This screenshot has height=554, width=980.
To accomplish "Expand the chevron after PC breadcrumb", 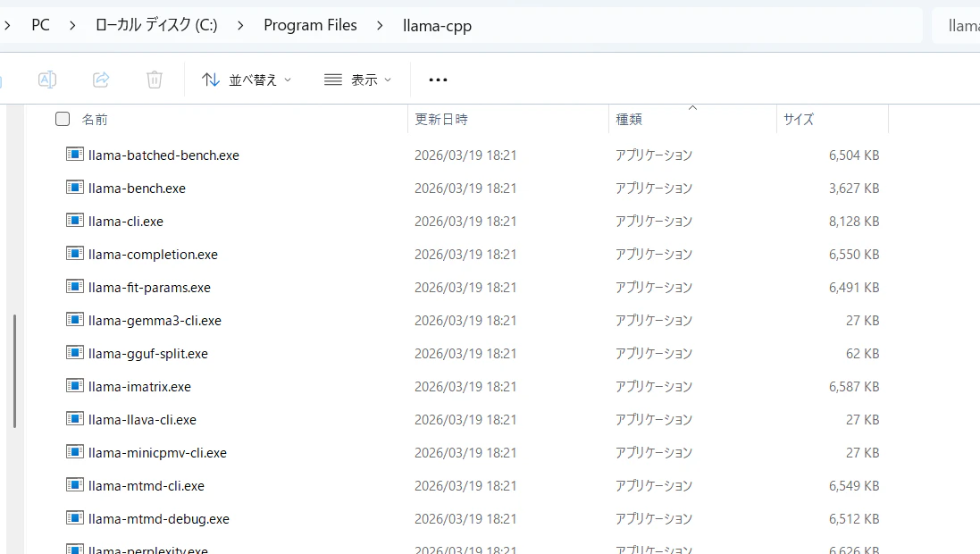I will click(x=72, y=26).
